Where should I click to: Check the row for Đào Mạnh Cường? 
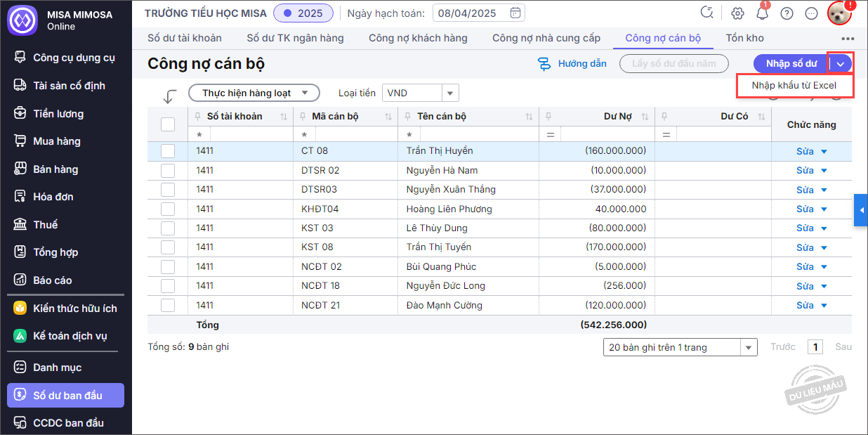(x=168, y=305)
